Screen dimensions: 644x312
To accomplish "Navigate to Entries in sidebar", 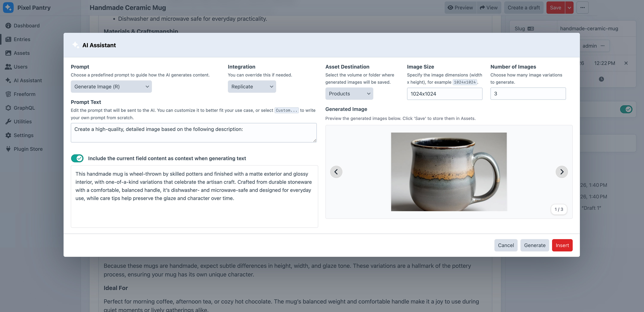I will 22,39.
